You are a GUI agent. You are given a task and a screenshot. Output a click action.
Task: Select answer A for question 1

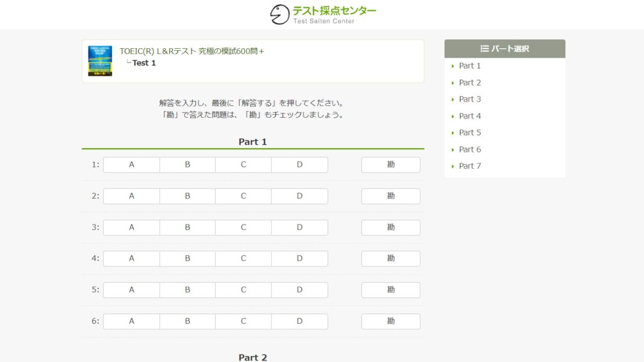coord(131,164)
